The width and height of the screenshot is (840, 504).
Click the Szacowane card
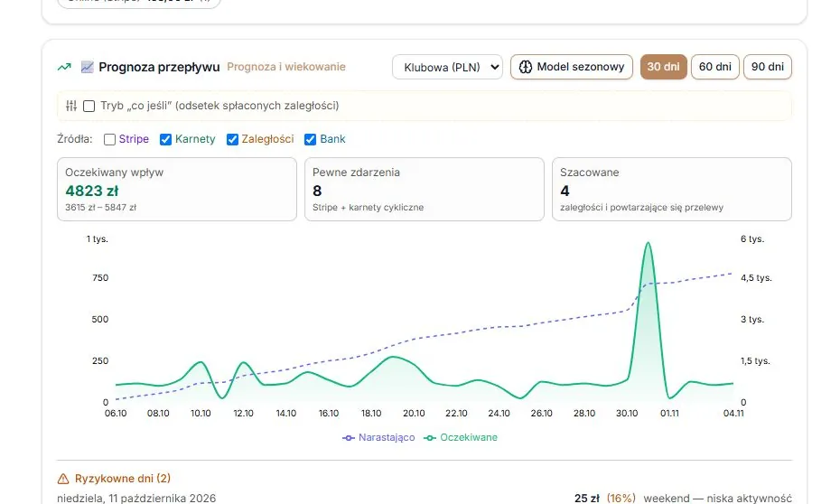tap(672, 189)
